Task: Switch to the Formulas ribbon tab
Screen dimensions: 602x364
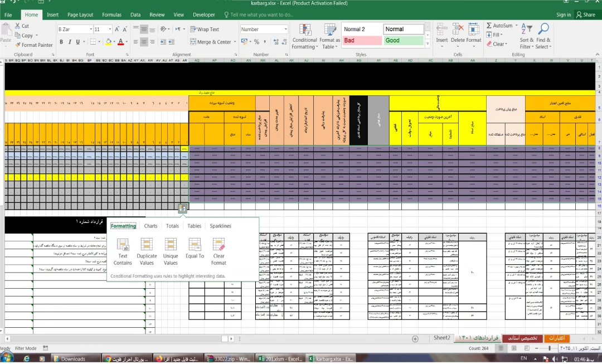Action: pos(111,15)
